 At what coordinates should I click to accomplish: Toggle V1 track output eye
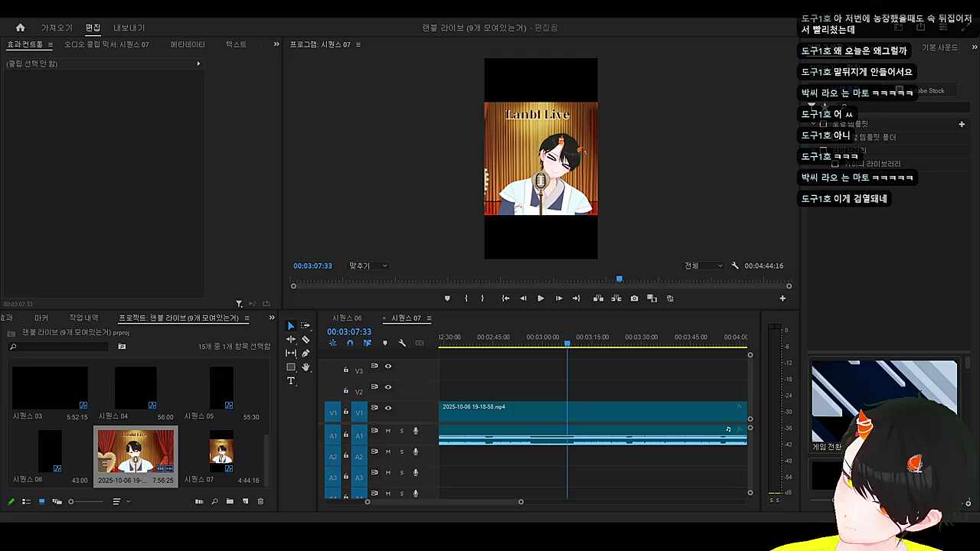[388, 408]
